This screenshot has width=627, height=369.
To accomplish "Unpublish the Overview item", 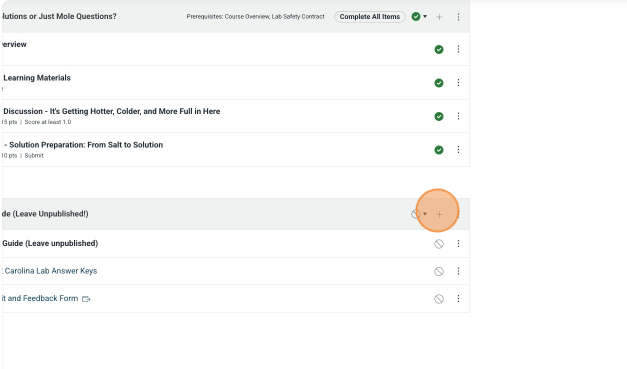I will coord(439,49).
